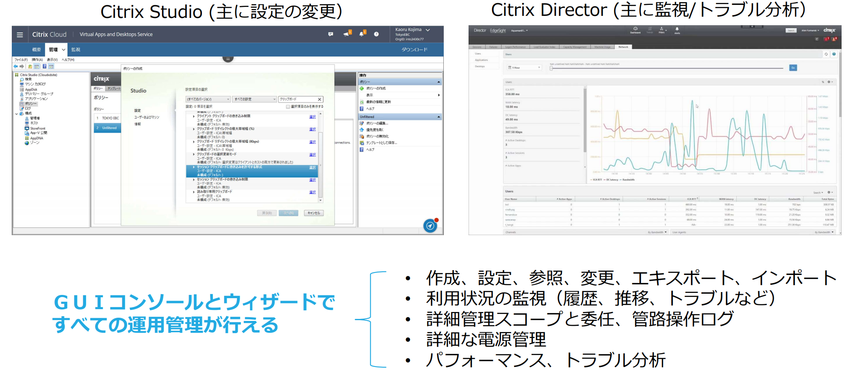Open the Filters icon in Director toolbar
Image resolution: width=868 pixels, height=384 pixels.
(x=662, y=30)
